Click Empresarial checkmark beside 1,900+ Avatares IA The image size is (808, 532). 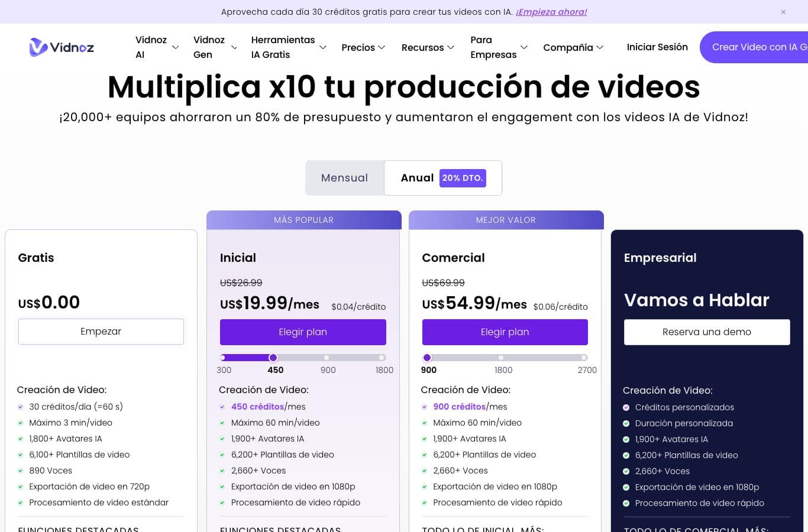[626, 439]
